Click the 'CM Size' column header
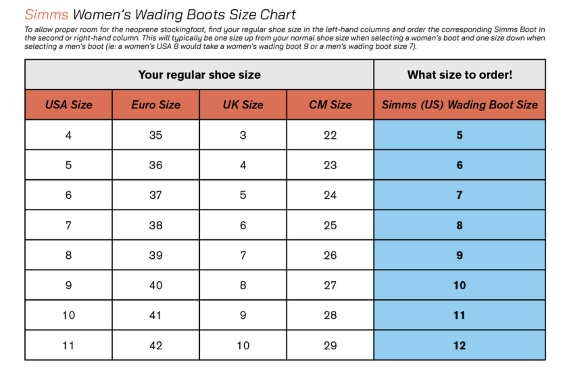The height and width of the screenshot is (374, 588). pos(330,105)
